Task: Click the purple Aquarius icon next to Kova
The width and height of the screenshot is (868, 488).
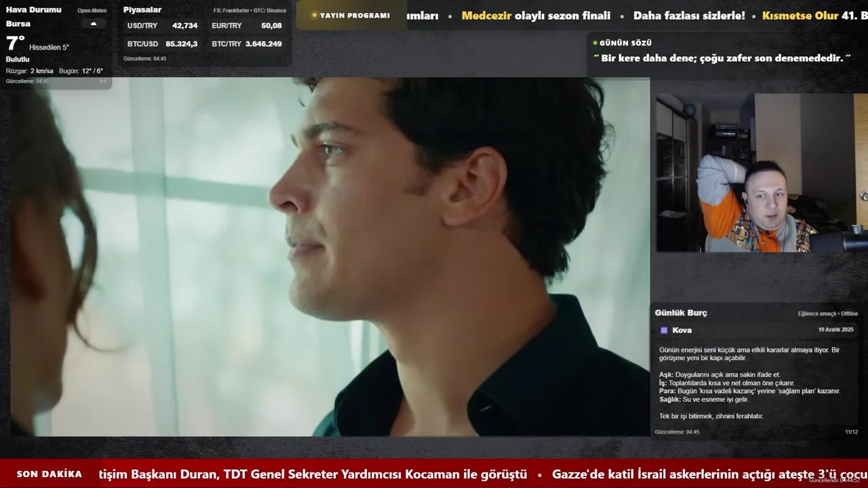Action: tap(664, 330)
